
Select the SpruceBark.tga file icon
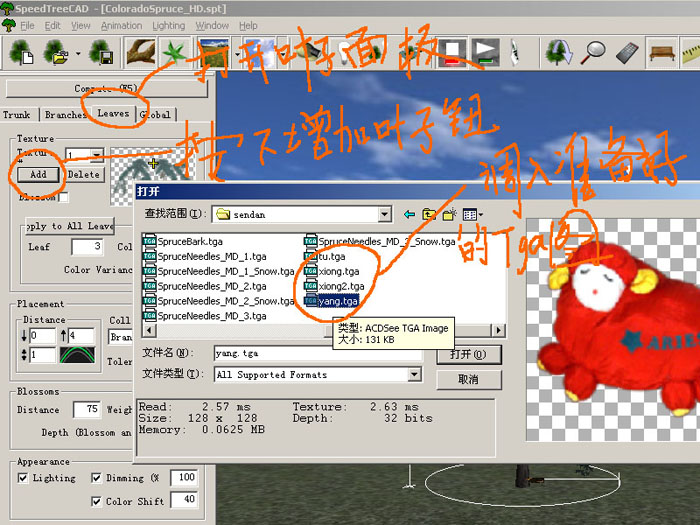pos(150,242)
